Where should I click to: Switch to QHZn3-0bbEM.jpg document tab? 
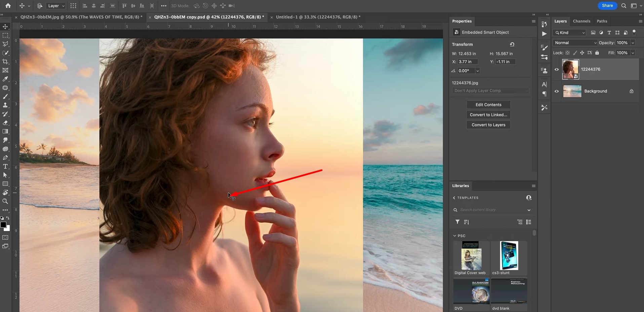pyautogui.click(x=81, y=17)
